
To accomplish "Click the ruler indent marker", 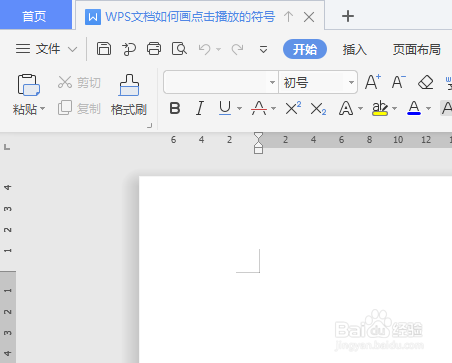I will point(258,143).
